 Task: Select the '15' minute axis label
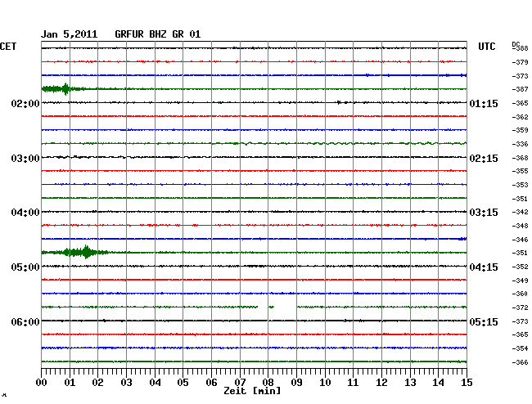[x=467, y=383]
